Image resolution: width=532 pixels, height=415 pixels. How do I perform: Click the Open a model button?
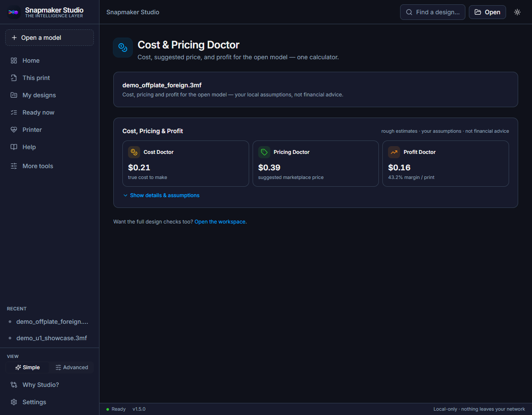pos(49,38)
